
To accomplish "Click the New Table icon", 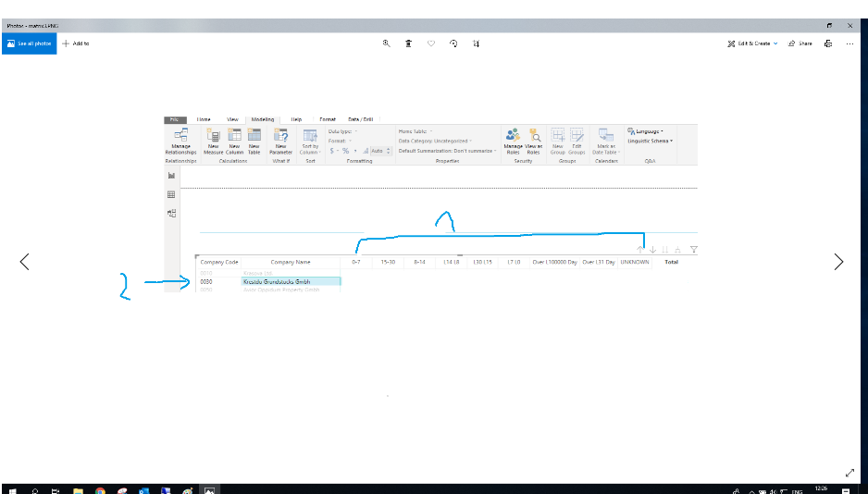I will pos(254,142).
